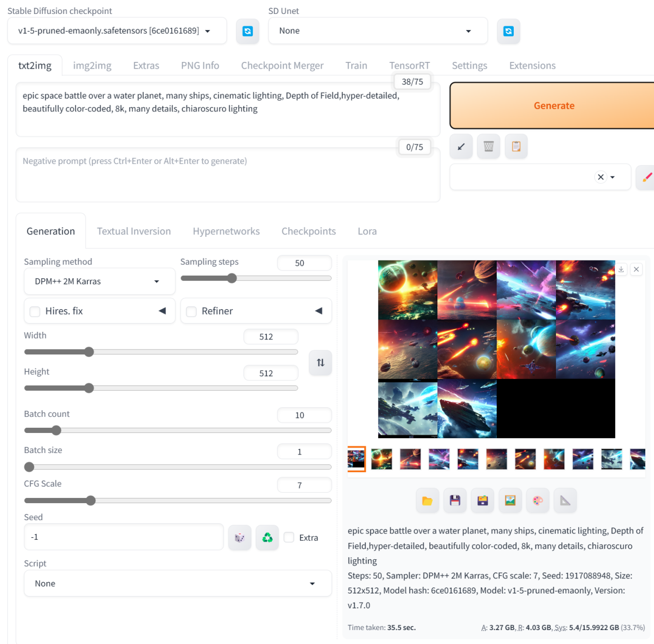Screen dimensions: 654x644
Task: Open the images output folder icon
Action: point(428,501)
